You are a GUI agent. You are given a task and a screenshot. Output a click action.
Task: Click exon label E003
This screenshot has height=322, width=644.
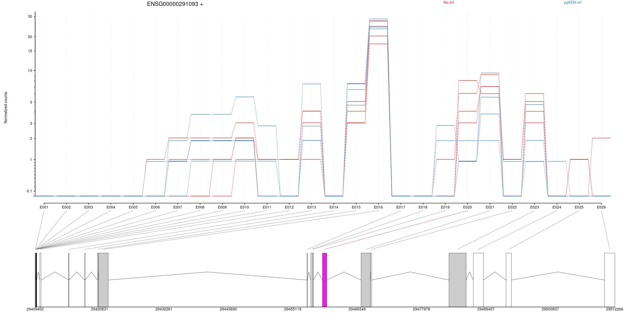89,207
